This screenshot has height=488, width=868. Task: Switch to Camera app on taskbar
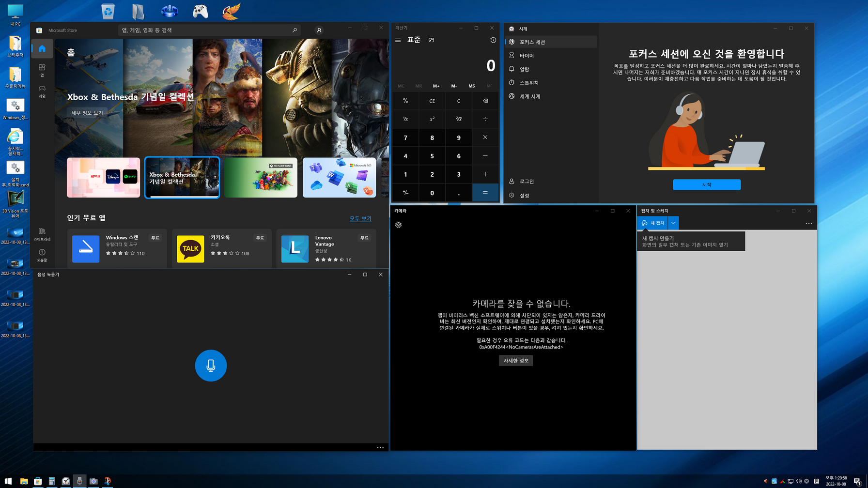click(93, 481)
